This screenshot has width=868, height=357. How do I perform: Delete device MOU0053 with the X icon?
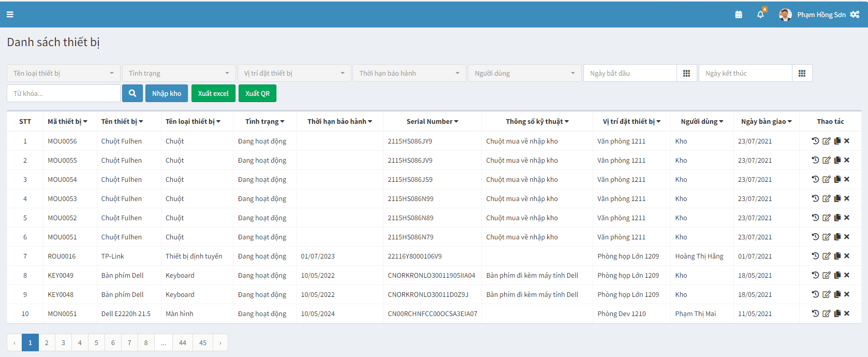point(847,198)
